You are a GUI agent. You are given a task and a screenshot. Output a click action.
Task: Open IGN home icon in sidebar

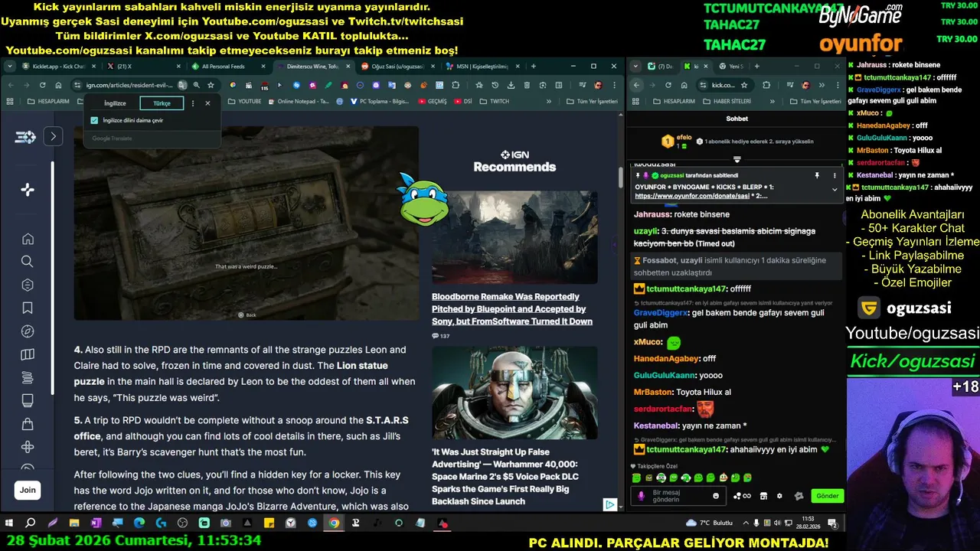(28, 239)
